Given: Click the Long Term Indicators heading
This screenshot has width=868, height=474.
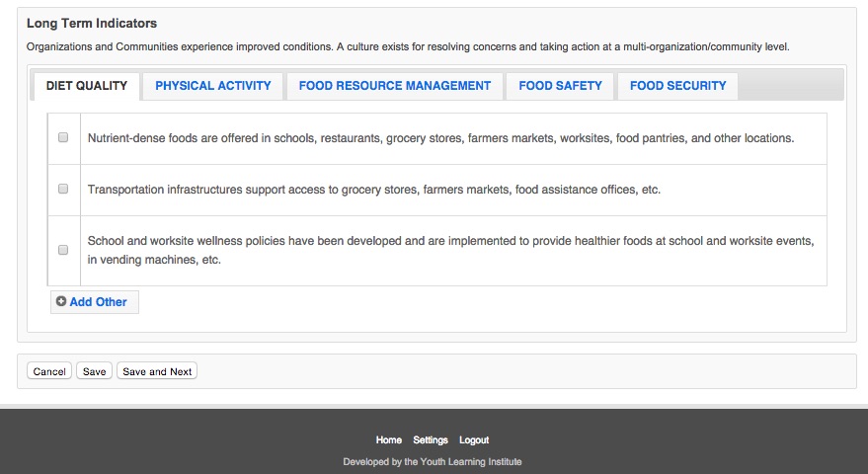Looking at the screenshot, I should pyautogui.click(x=92, y=23).
